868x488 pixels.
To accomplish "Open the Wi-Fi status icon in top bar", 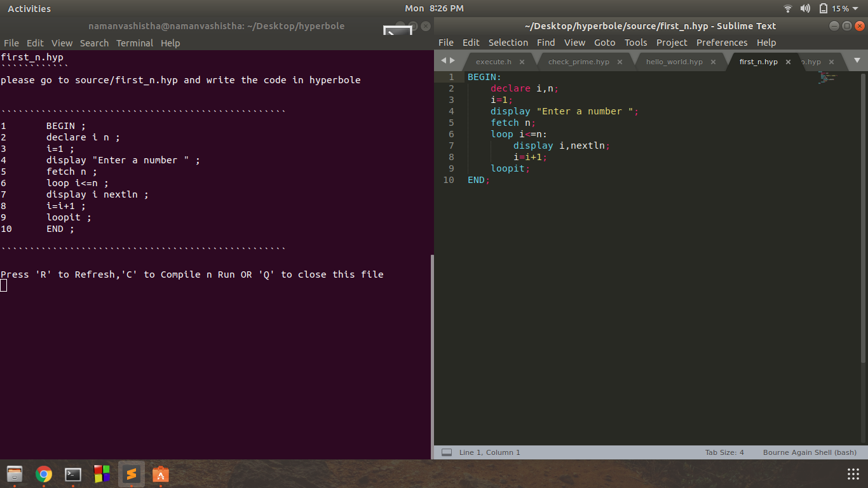I will [x=788, y=8].
